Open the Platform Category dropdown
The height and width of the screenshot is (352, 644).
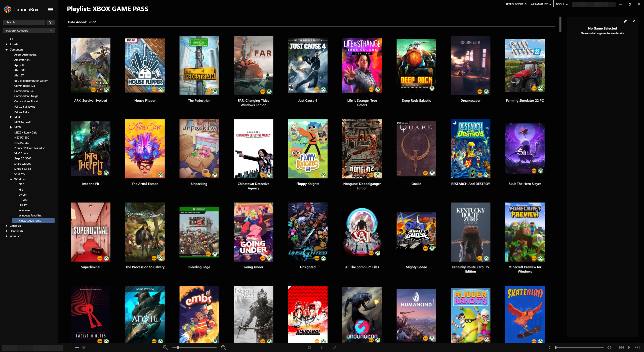tap(29, 31)
